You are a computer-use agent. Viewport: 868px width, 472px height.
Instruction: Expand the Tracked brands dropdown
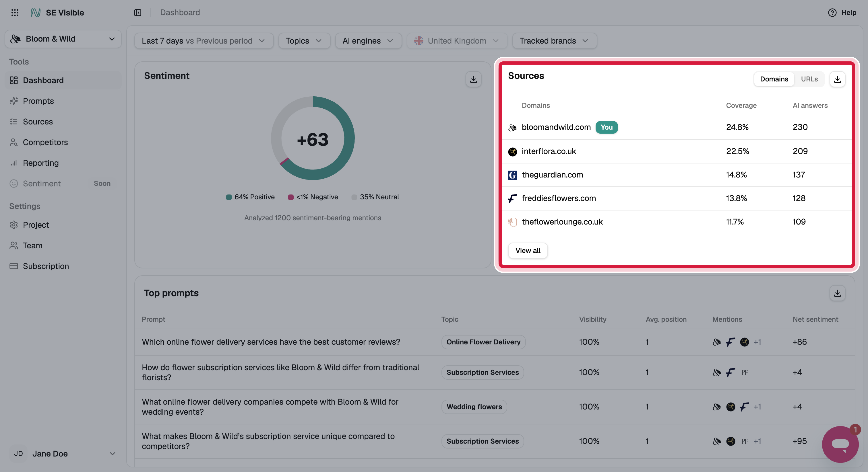point(554,41)
